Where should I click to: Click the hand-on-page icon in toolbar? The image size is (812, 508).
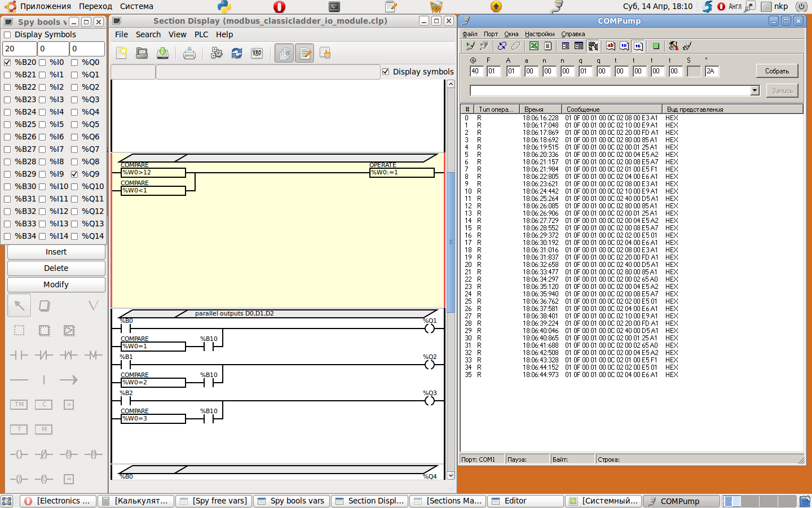click(325, 53)
